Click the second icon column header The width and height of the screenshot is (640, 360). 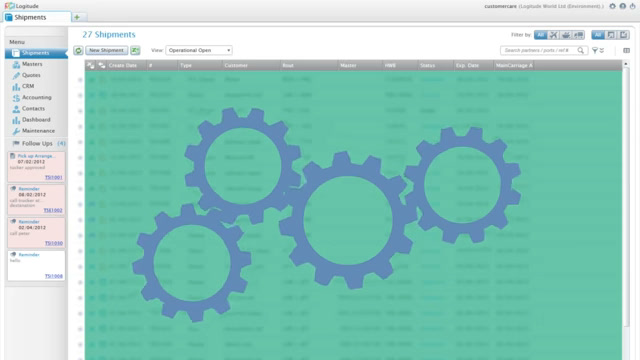[x=101, y=65]
